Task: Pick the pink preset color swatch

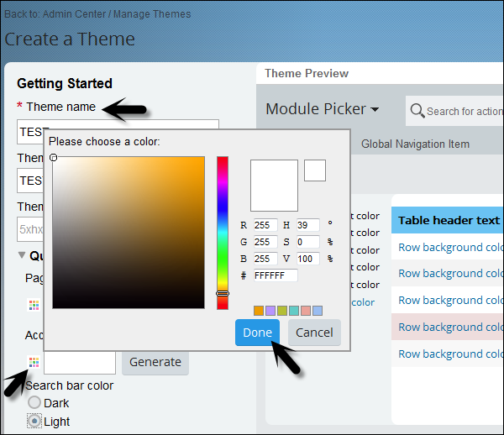Action: (x=306, y=311)
